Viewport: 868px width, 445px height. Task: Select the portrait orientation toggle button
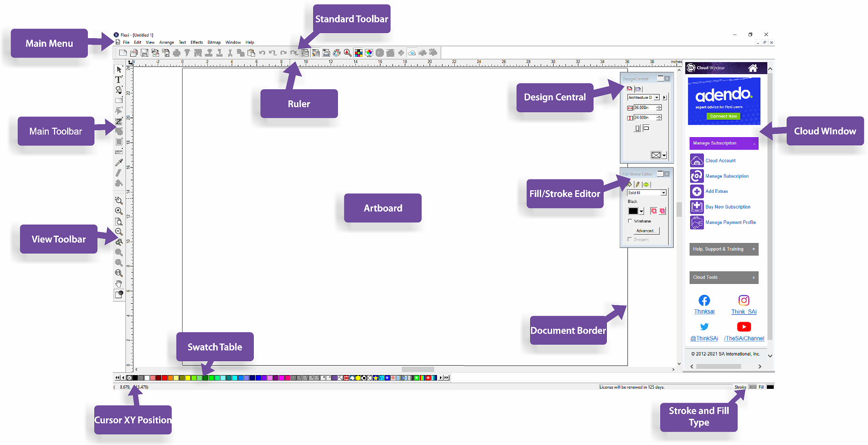tap(637, 128)
